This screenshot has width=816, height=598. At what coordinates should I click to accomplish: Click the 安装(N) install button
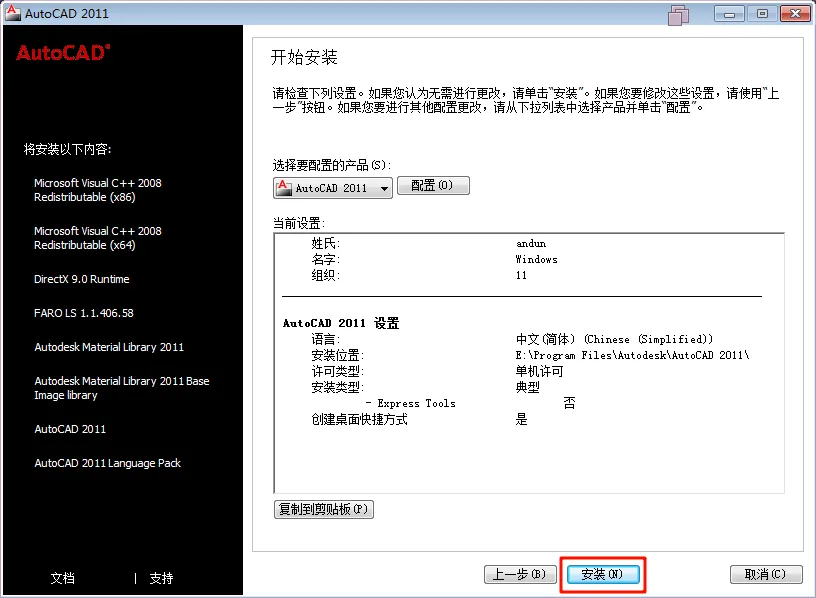(603, 575)
